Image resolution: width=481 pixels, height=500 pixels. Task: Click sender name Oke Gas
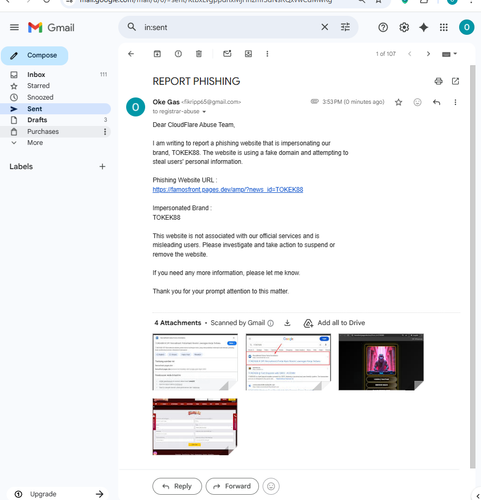166,102
